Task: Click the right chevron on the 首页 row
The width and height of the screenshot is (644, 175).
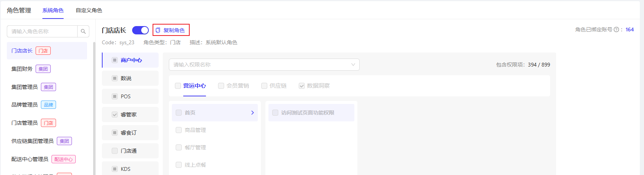Action: coord(253,113)
